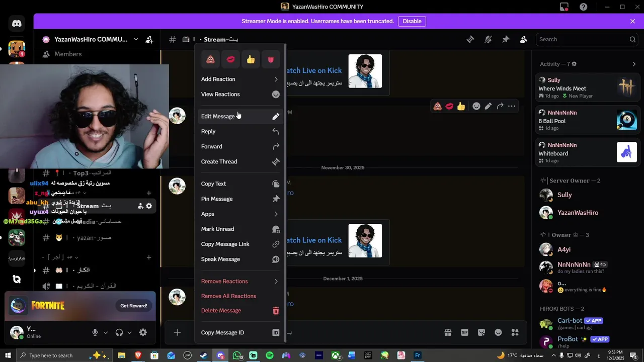Choose Copy Message ID entry
644x362 pixels.
pos(240,332)
